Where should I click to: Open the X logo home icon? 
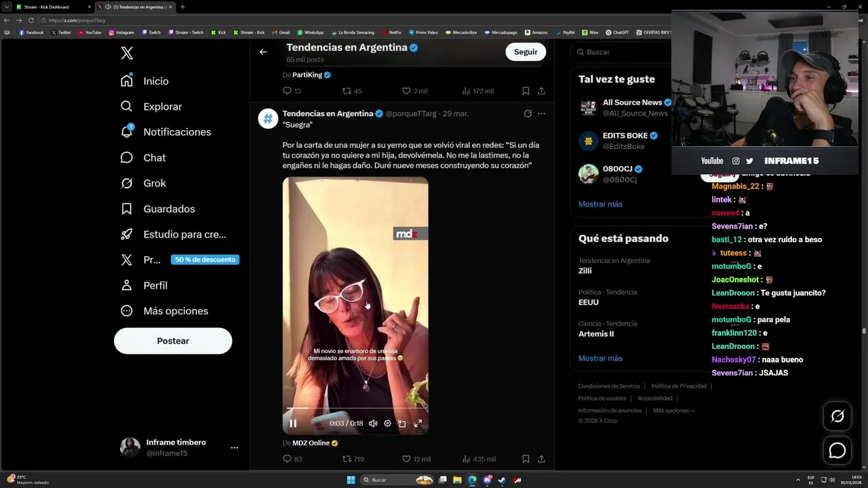tap(127, 54)
